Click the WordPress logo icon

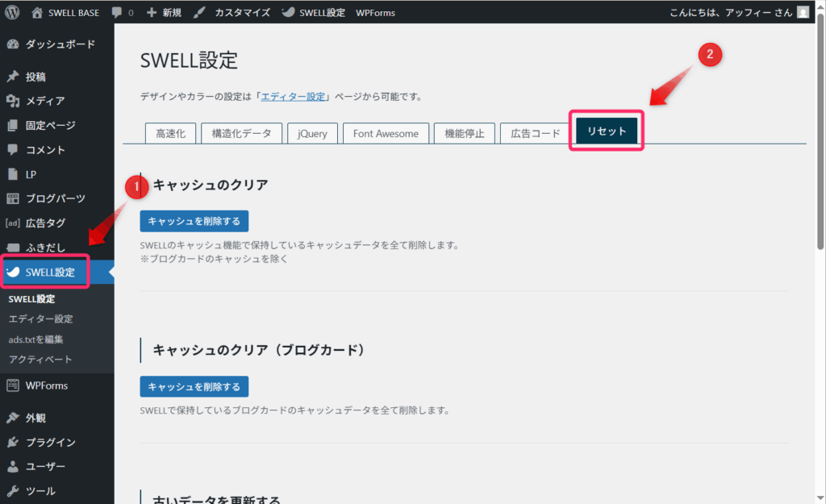tap(12, 12)
